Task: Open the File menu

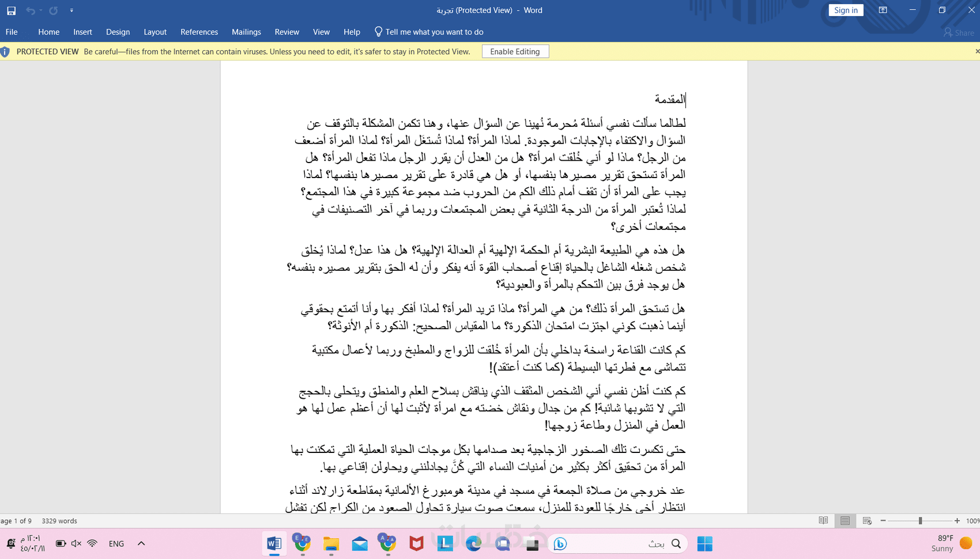Action: coord(12,32)
